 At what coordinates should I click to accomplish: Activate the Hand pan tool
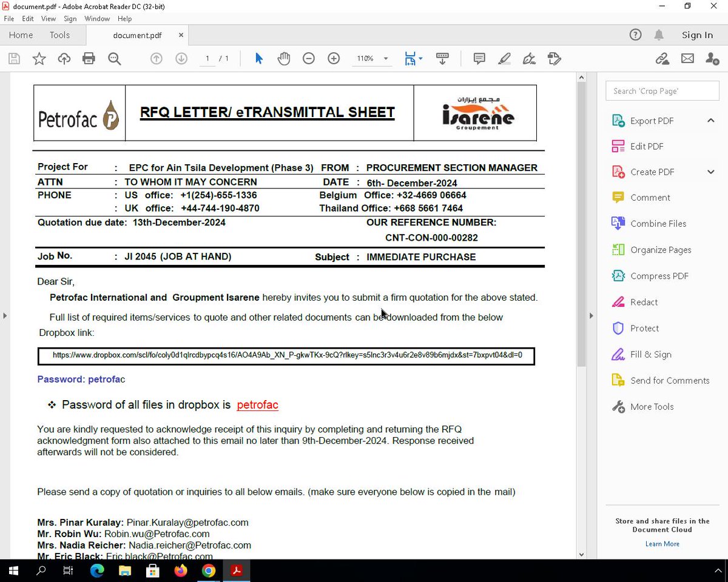pyautogui.click(x=284, y=59)
